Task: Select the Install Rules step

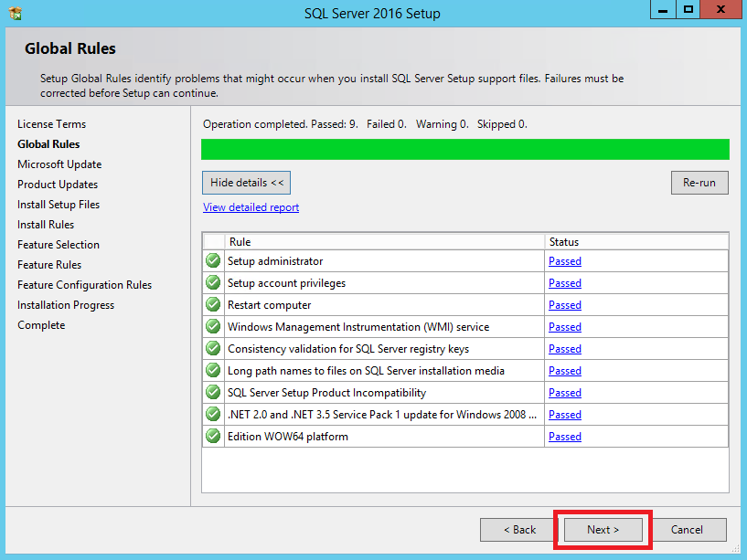Action: coord(46,225)
